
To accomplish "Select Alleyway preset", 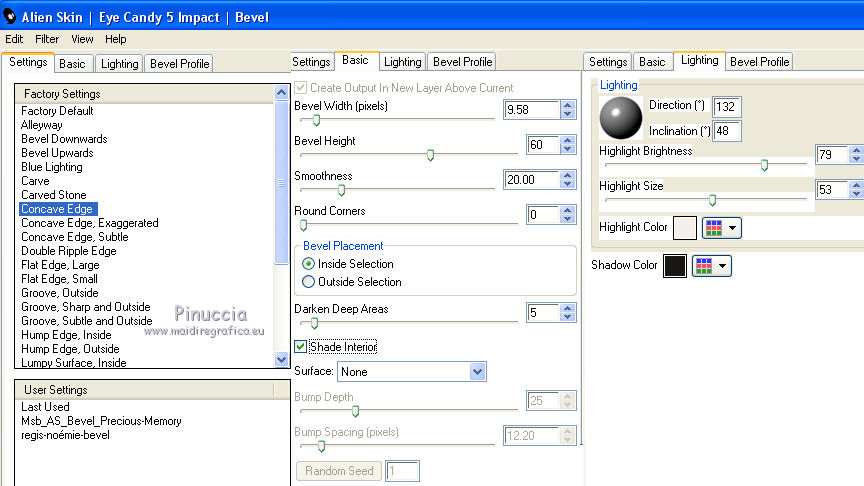I will [x=41, y=125].
